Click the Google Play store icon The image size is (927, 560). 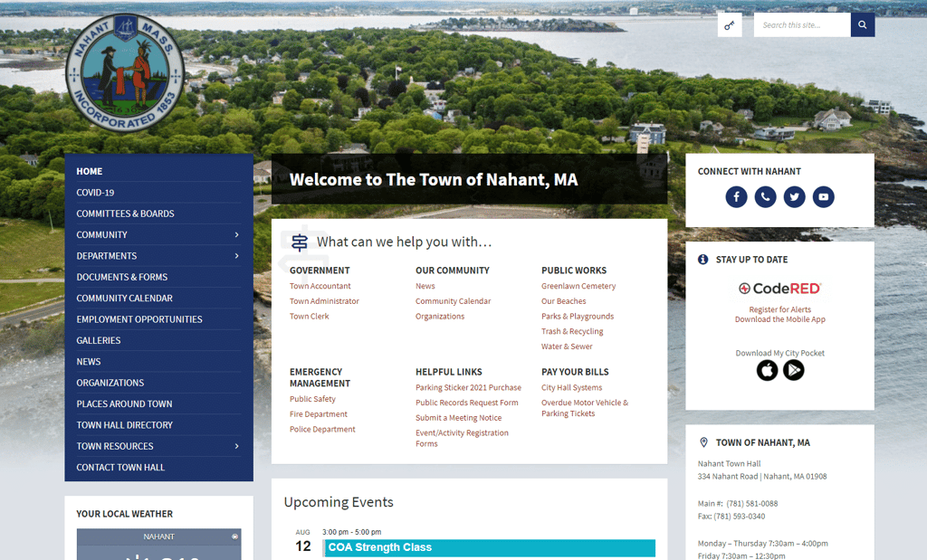794,370
